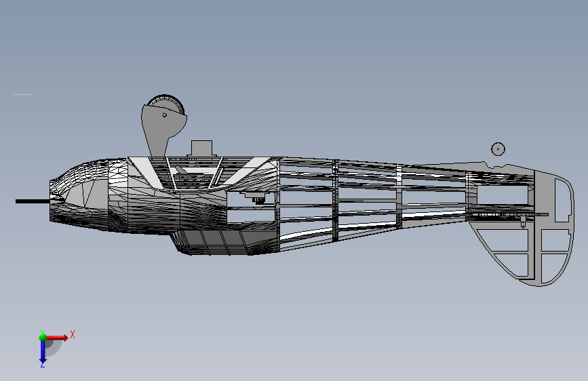Select the small circular tail wheel
This screenshot has width=588, height=381.
pos(498,149)
